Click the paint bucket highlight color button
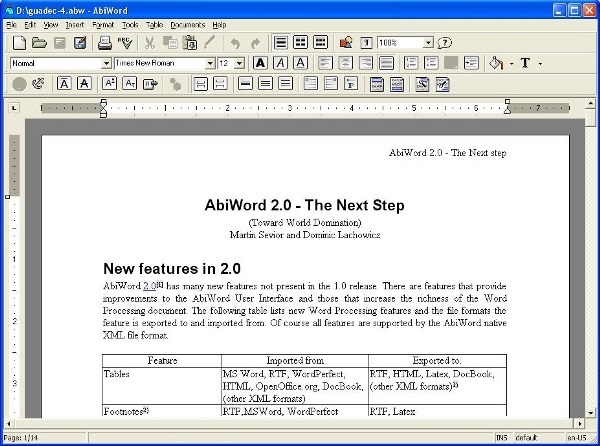This screenshot has width=600, height=446. point(497,63)
